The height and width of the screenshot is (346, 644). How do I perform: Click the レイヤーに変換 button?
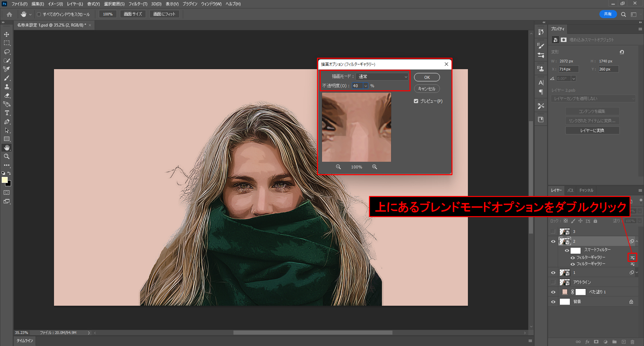592,131
